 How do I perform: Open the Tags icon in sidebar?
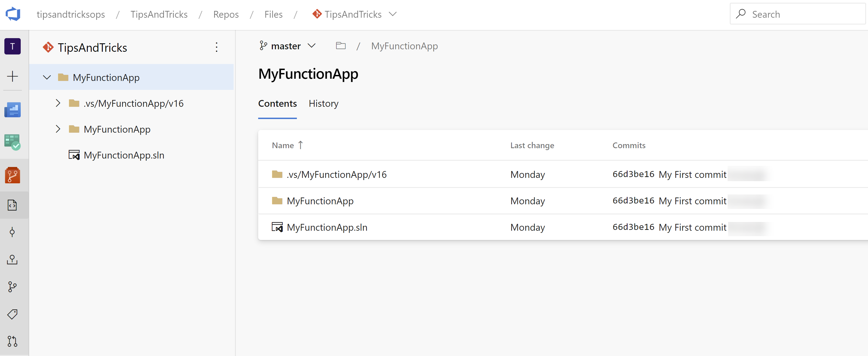(13, 314)
